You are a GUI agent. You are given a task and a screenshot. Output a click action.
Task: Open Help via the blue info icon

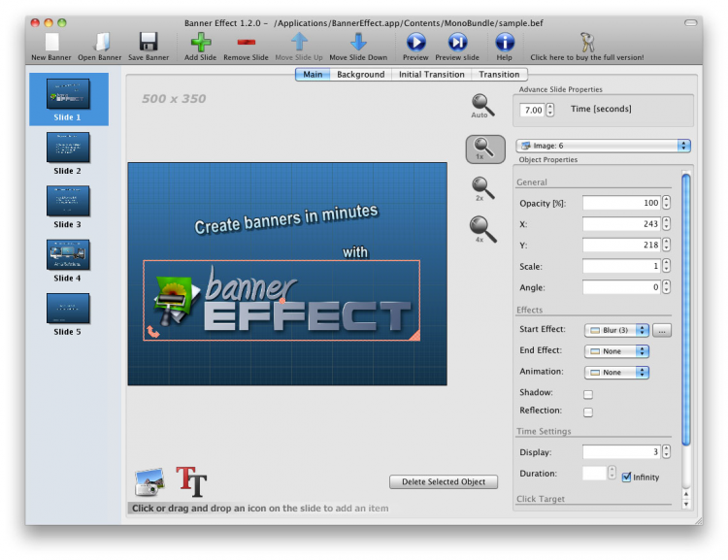coord(505,42)
